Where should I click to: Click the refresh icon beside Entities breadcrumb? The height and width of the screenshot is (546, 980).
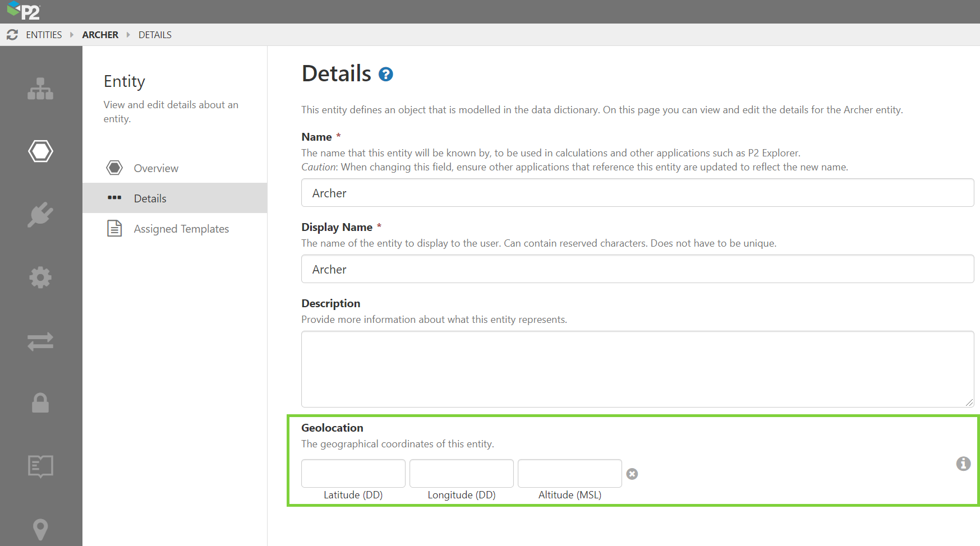pyautogui.click(x=12, y=35)
